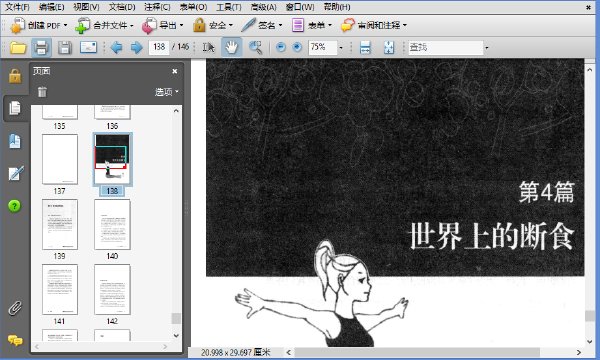Click the zoom out minus button
The height and width of the screenshot is (360, 600).
tap(280, 47)
